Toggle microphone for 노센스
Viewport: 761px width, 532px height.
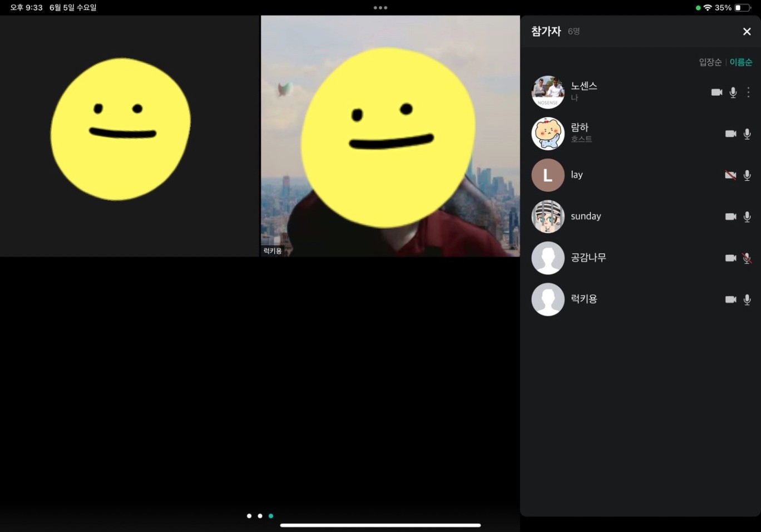(733, 92)
